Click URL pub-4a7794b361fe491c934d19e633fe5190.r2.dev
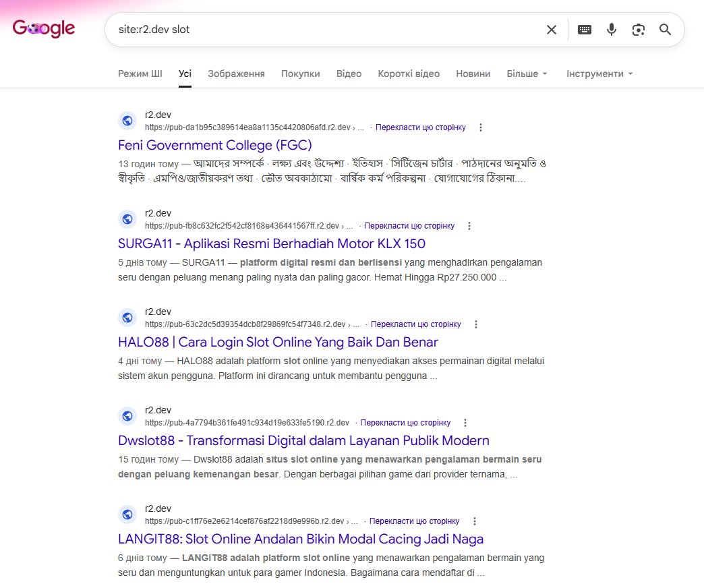 [x=247, y=423]
